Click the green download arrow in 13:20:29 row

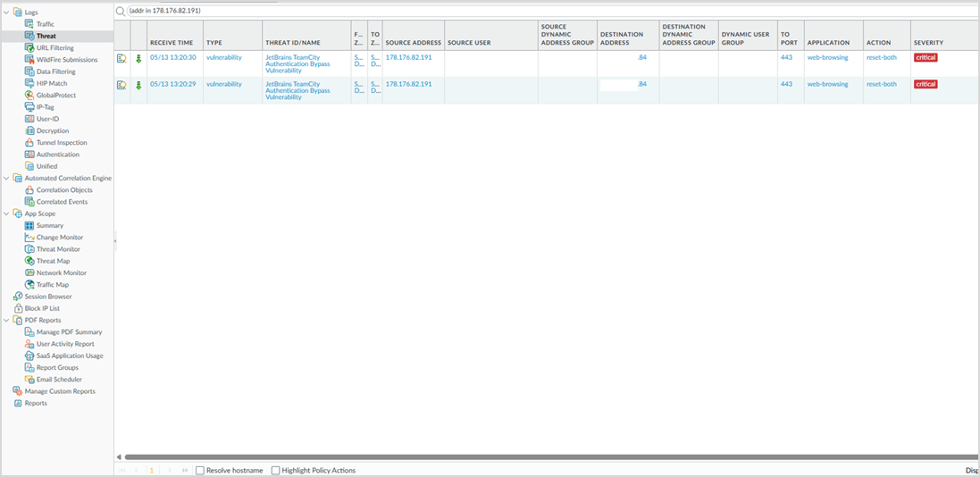click(x=138, y=86)
